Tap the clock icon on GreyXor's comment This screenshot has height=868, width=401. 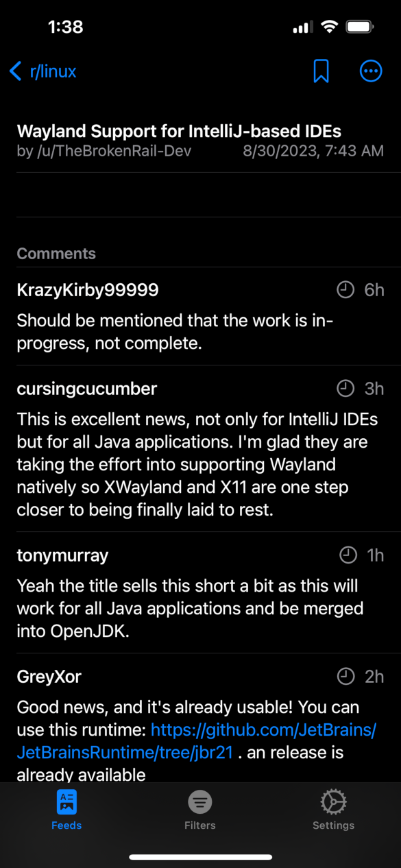(345, 677)
